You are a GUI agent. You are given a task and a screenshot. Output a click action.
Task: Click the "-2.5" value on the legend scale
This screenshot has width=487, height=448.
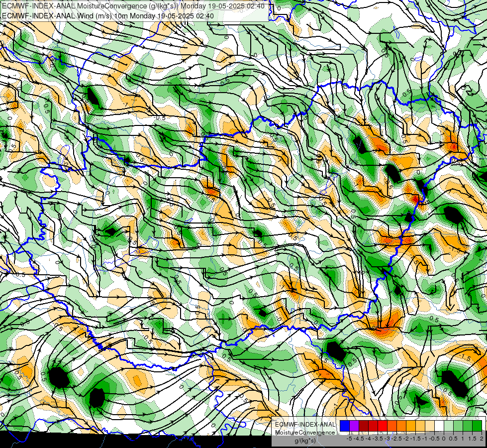pos(396,439)
